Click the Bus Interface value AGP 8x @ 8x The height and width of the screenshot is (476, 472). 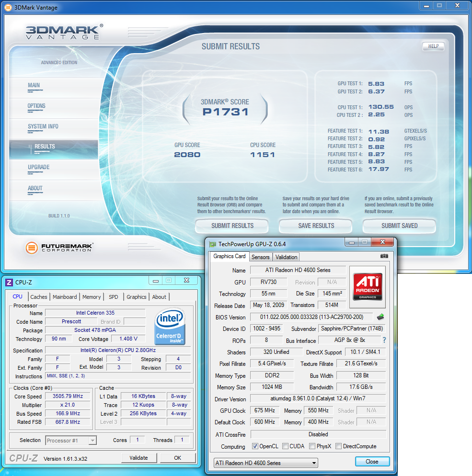tap(350, 340)
